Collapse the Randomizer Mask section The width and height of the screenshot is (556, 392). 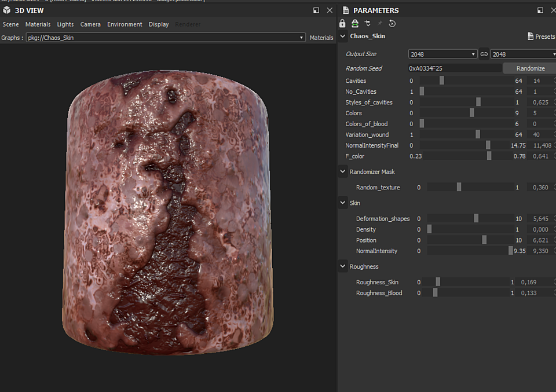[x=343, y=172]
